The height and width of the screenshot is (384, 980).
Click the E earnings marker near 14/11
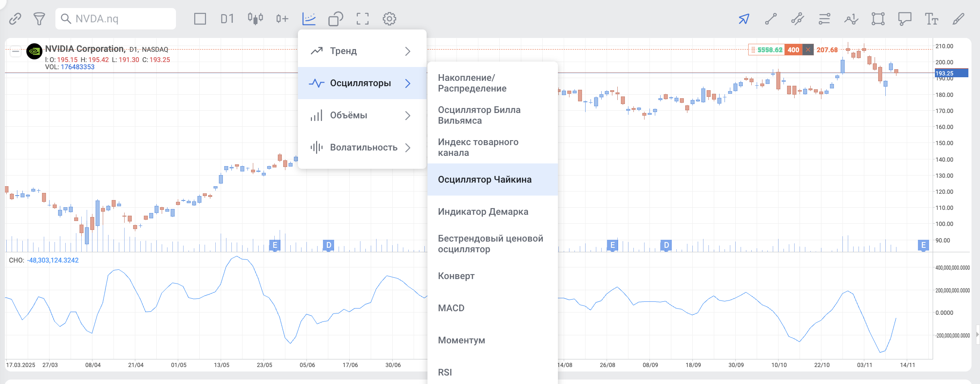924,245
